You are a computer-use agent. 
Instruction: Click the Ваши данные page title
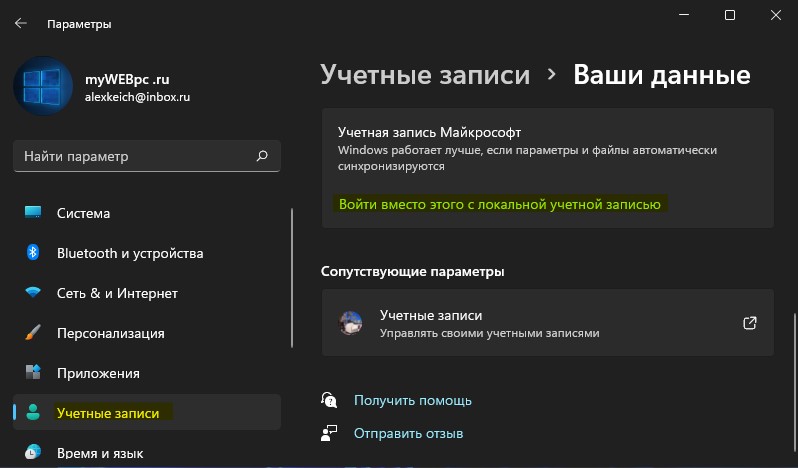click(662, 75)
